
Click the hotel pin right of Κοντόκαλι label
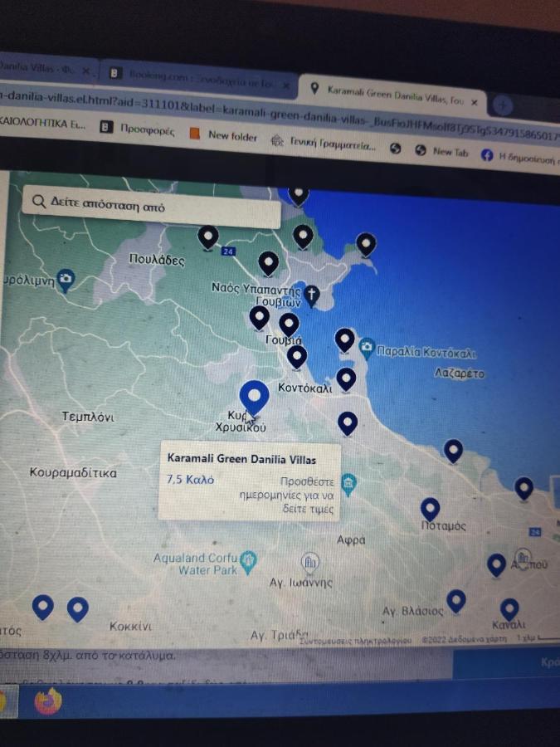(x=346, y=379)
